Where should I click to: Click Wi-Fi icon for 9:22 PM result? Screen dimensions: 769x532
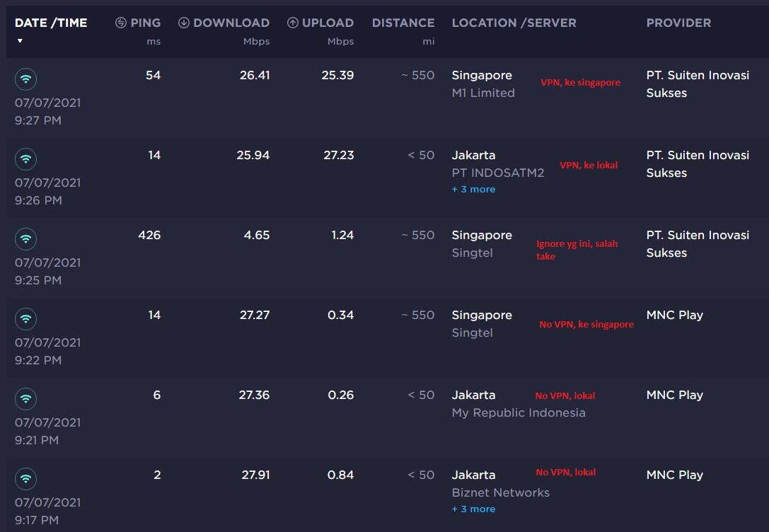(x=26, y=319)
